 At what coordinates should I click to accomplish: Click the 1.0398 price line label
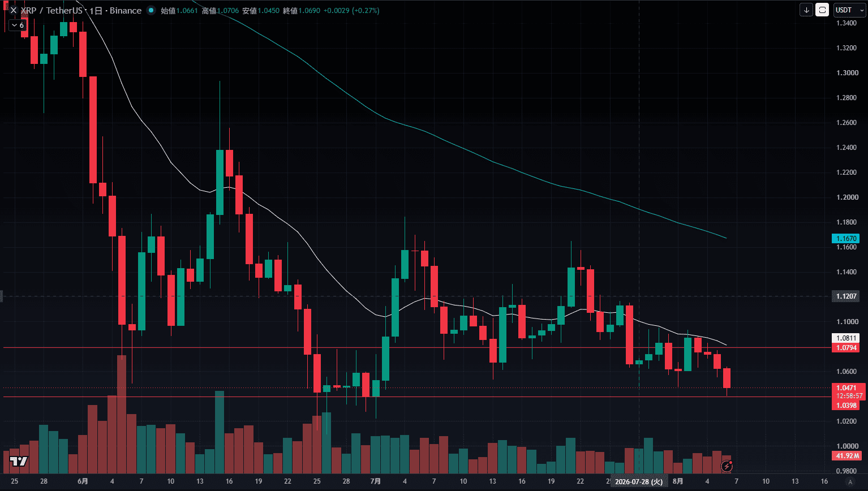coord(846,406)
